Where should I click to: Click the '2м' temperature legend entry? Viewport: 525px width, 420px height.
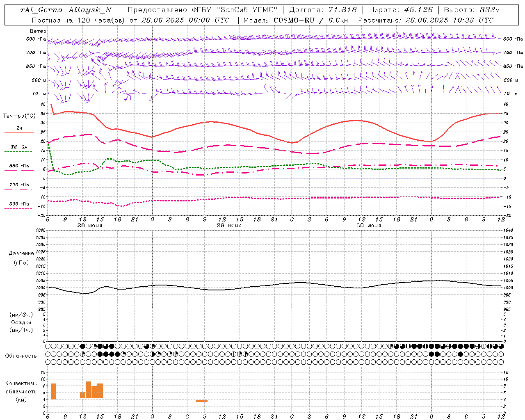coord(19,128)
